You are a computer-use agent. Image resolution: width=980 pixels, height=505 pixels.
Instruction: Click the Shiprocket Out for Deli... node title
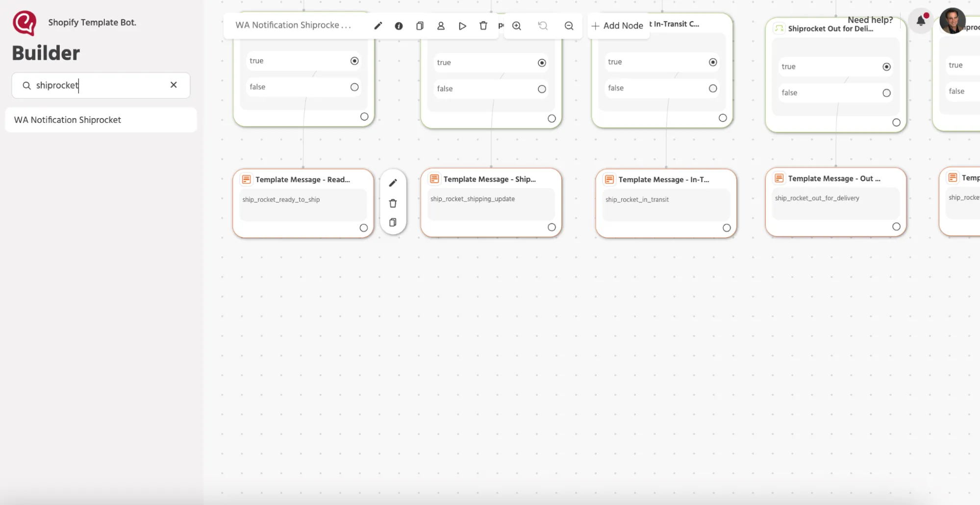830,29
